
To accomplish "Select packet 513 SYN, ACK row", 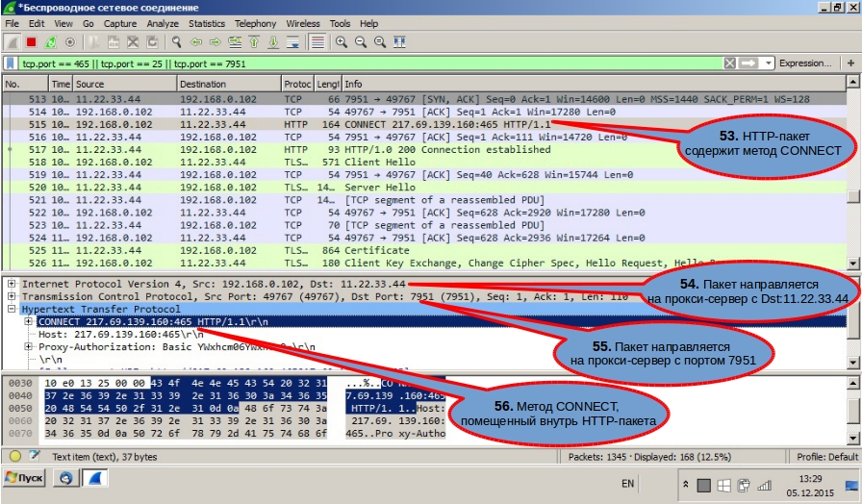I will 423,99.
